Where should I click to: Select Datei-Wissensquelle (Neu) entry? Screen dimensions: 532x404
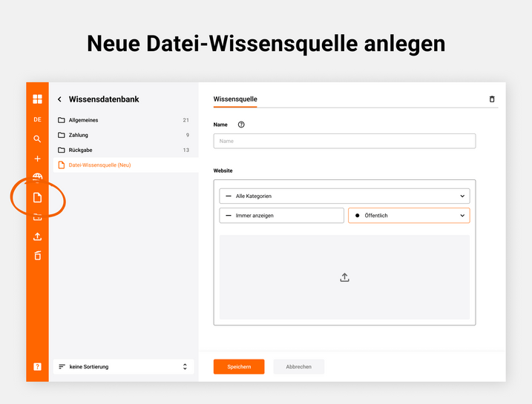click(125, 165)
